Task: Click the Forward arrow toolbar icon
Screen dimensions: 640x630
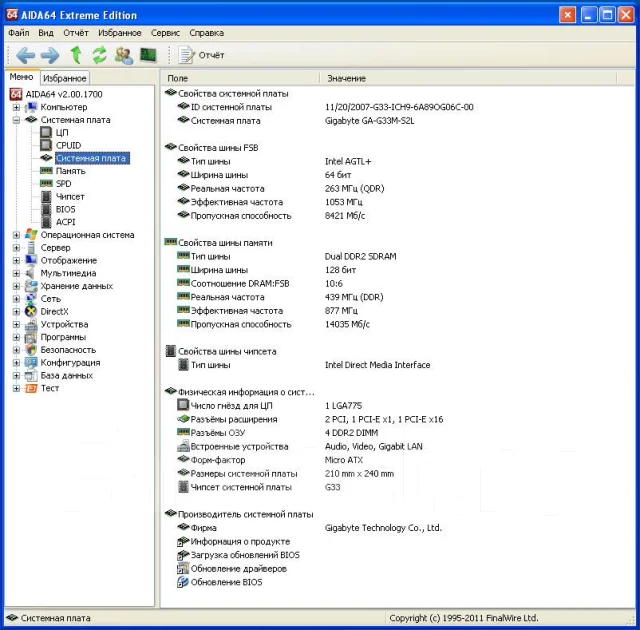Action: [50, 55]
